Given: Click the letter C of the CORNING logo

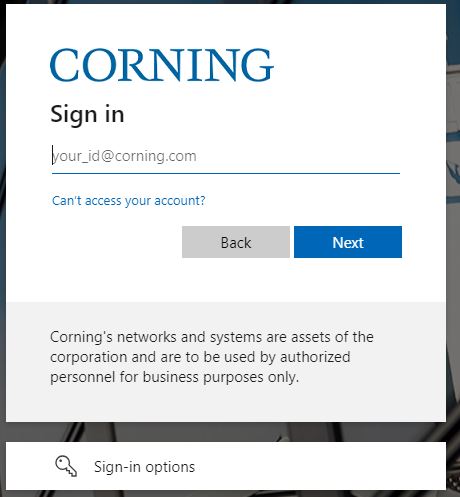Looking at the screenshot, I should 64,65.
